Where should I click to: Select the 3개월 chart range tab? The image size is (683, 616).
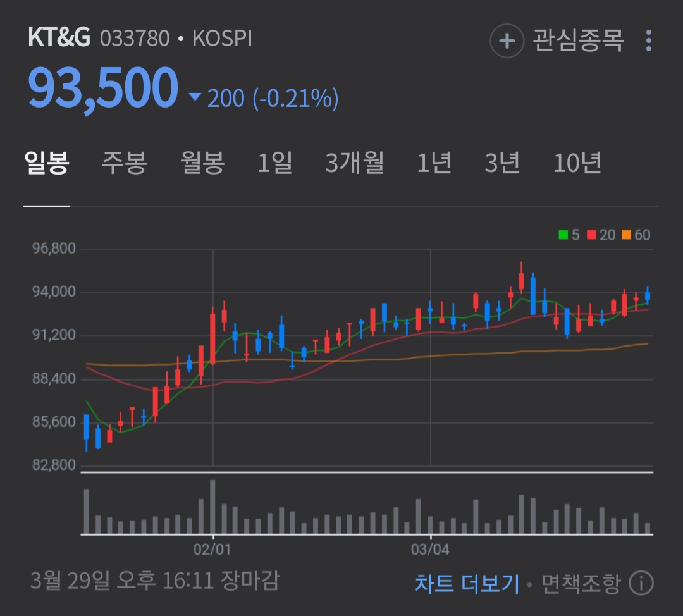355,163
